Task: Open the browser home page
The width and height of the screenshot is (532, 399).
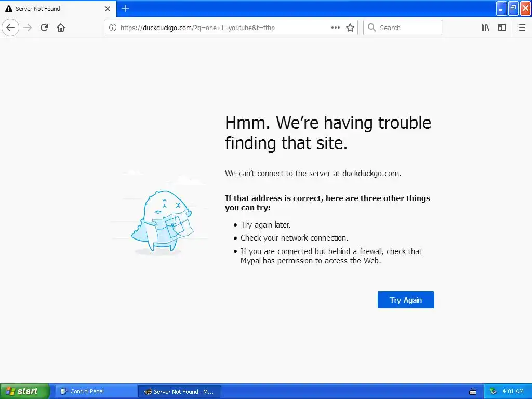Action: pos(61,28)
